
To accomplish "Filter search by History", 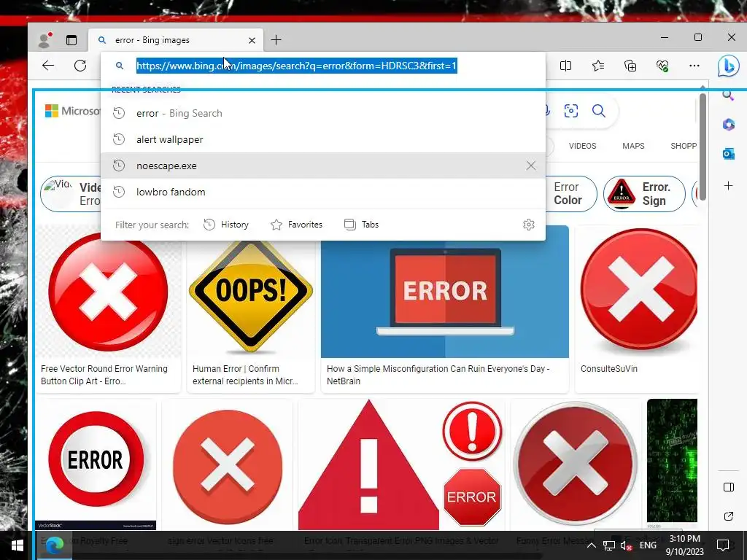I will pos(226,225).
